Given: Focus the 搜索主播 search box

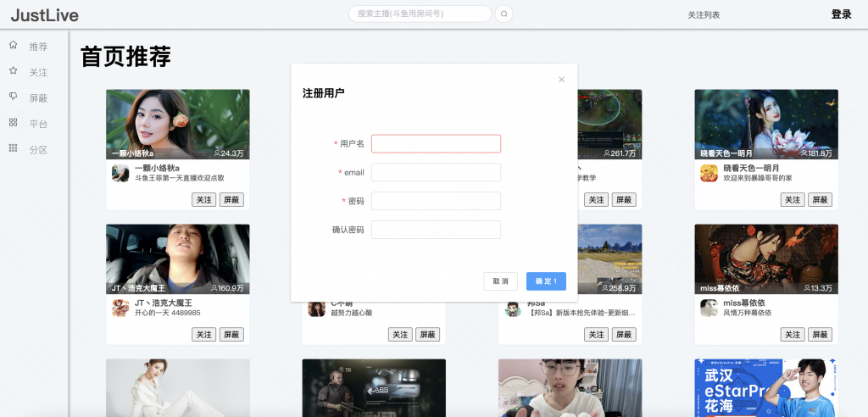Looking at the screenshot, I should pos(420,14).
